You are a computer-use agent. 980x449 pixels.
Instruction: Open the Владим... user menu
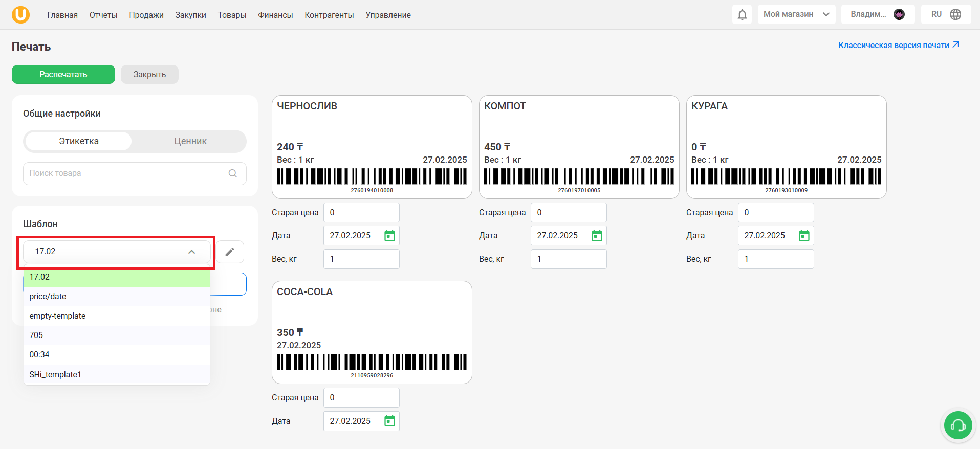(878, 14)
